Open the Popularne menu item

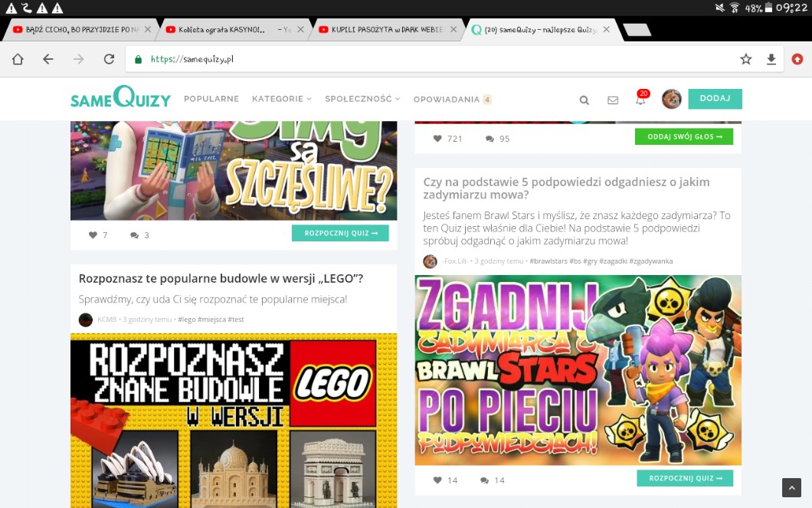(x=211, y=99)
